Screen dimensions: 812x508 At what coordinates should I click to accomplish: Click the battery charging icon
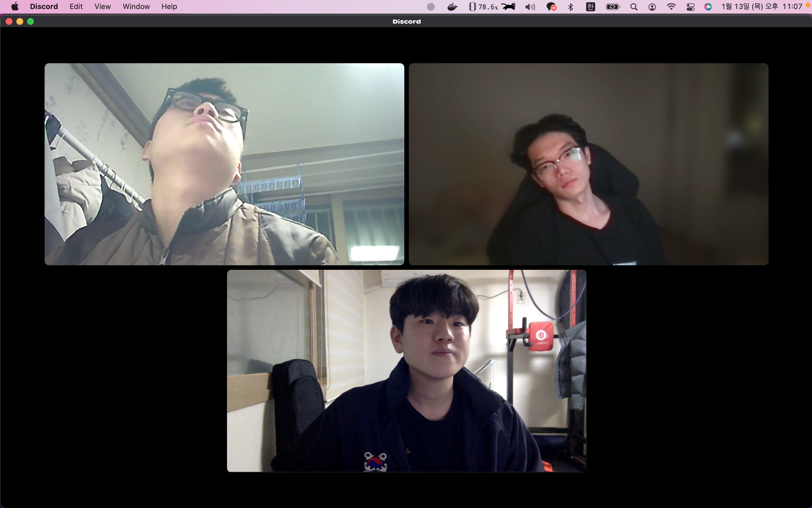pyautogui.click(x=613, y=7)
